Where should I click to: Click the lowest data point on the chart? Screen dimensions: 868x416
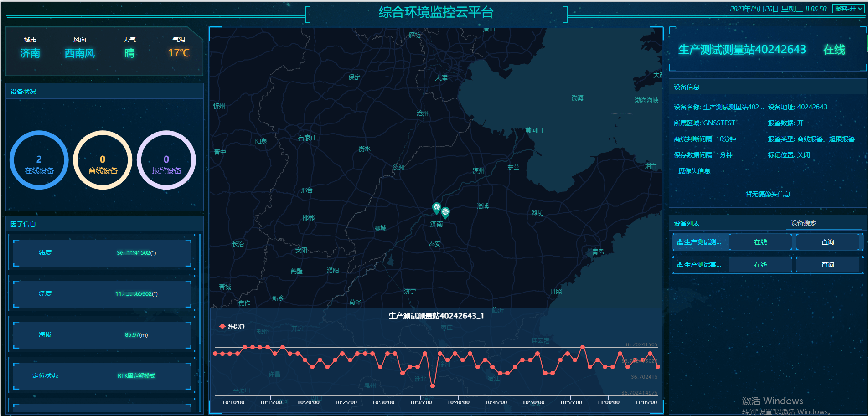click(433, 386)
